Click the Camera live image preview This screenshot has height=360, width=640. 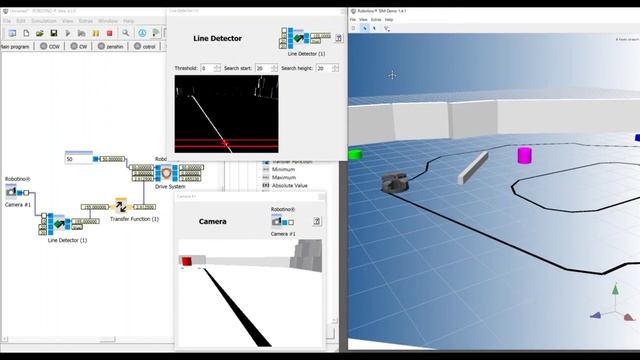pos(250,293)
